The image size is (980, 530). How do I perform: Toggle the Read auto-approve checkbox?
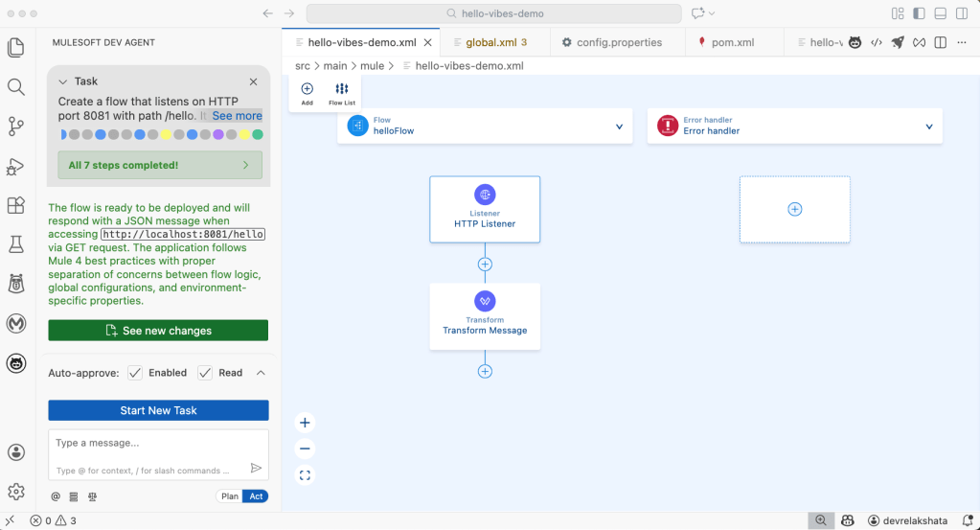(205, 373)
